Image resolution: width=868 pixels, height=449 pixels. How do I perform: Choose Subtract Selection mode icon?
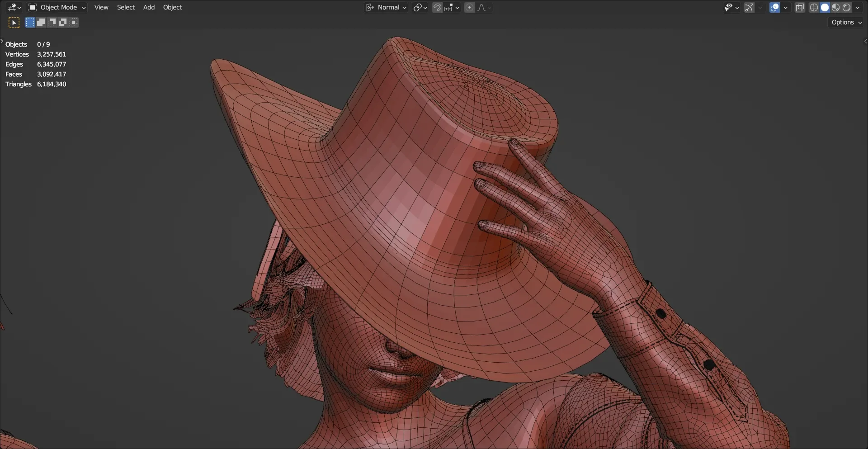(x=52, y=22)
